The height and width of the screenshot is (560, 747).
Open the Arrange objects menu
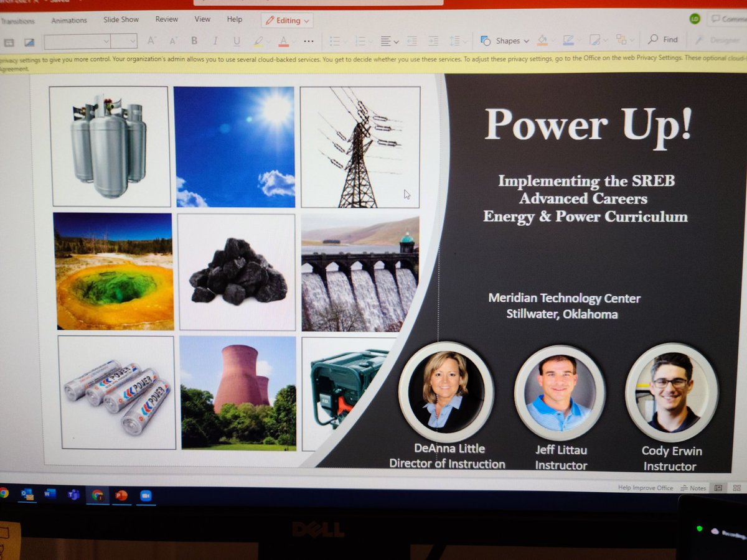click(x=621, y=40)
